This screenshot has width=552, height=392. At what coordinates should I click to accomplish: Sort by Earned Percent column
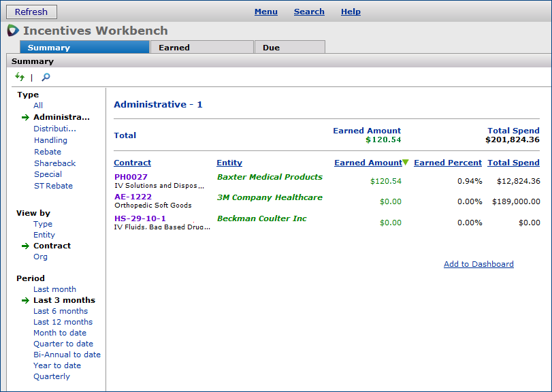pyautogui.click(x=447, y=163)
